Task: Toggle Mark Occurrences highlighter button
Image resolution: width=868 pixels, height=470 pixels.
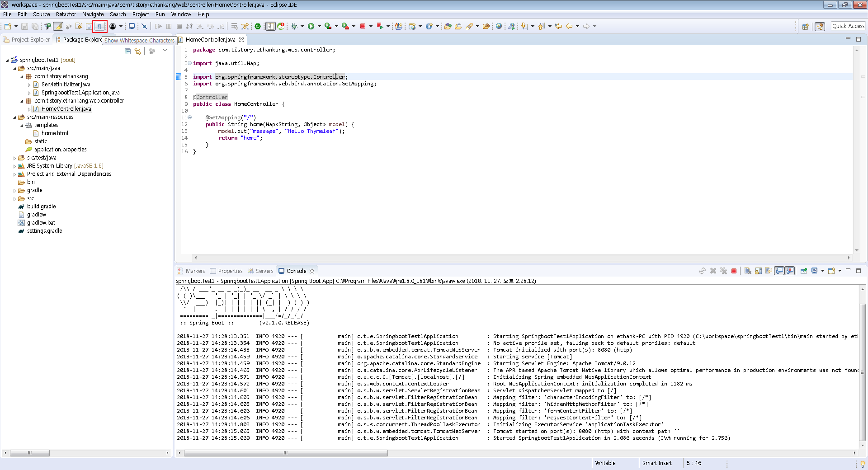Action: 58,26
